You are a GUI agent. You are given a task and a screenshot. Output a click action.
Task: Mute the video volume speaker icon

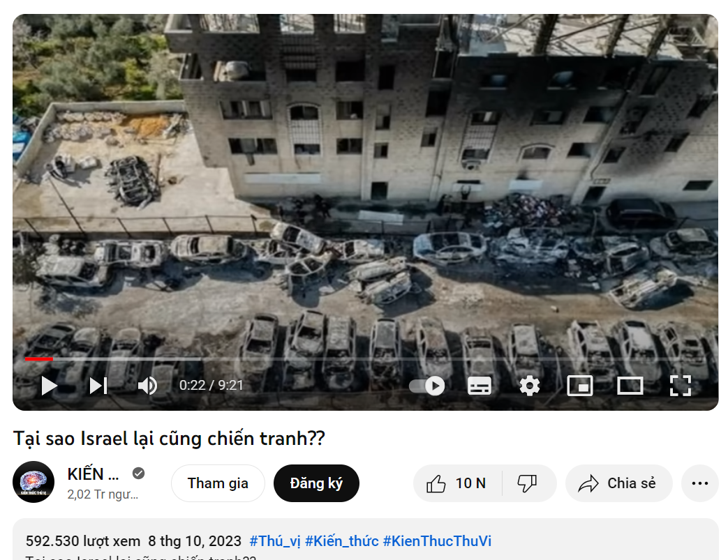coord(148,386)
